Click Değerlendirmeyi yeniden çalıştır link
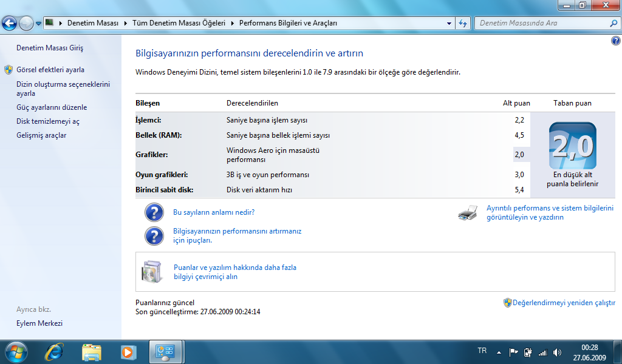The image size is (622, 364). [x=564, y=303]
